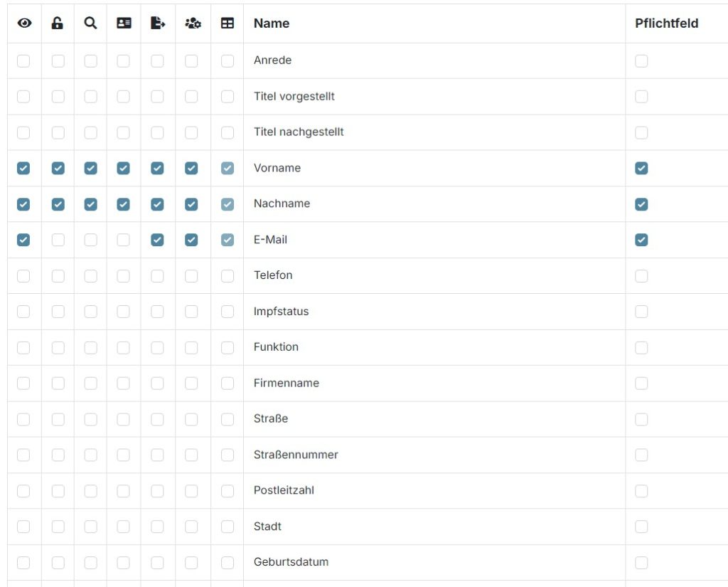The height and width of the screenshot is (587, 728).
Task: Click the users settings gear column icon
Action: tap(192, 23)
